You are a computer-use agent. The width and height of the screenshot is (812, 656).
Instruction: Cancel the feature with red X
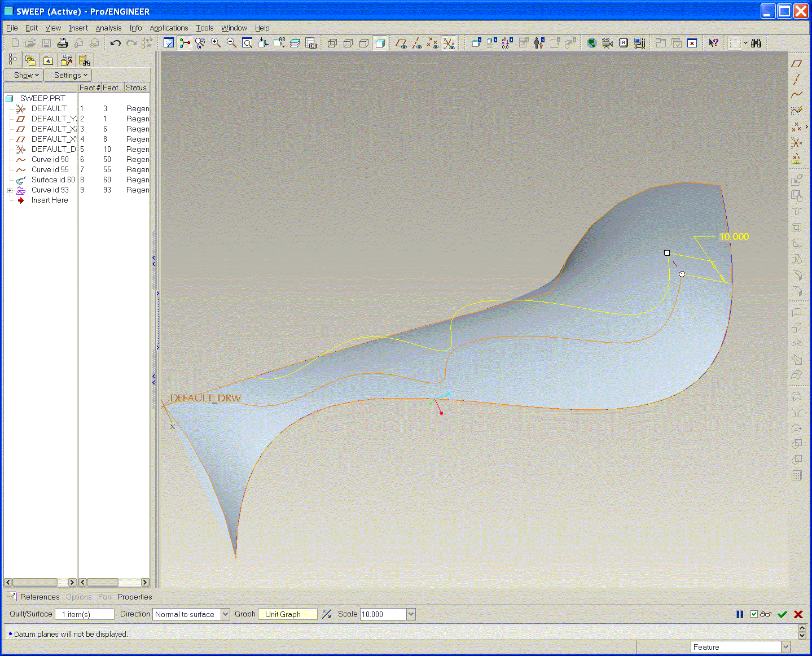click(798, 614)
